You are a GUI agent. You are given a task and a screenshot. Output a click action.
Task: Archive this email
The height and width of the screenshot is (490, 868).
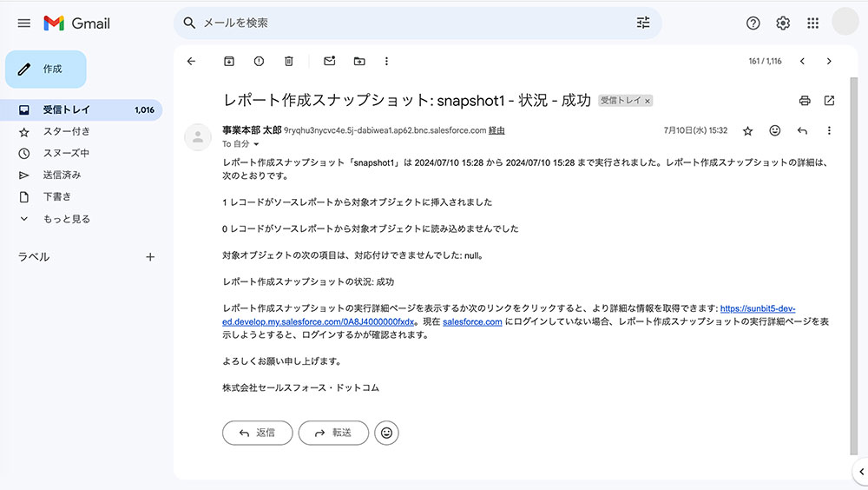(228, 62)
